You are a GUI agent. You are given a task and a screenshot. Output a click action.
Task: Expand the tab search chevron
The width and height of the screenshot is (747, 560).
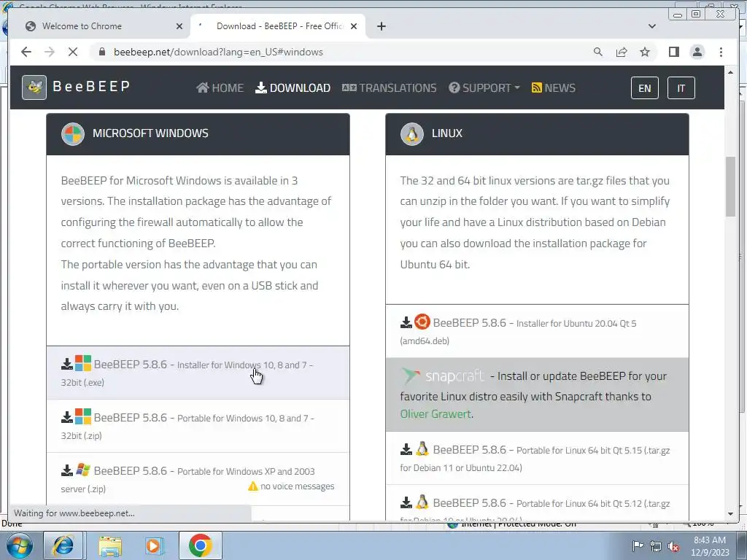pos(651,26)
